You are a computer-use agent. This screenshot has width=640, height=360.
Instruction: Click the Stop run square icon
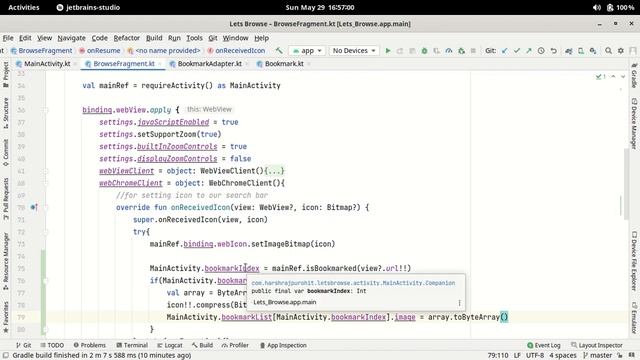473,51
